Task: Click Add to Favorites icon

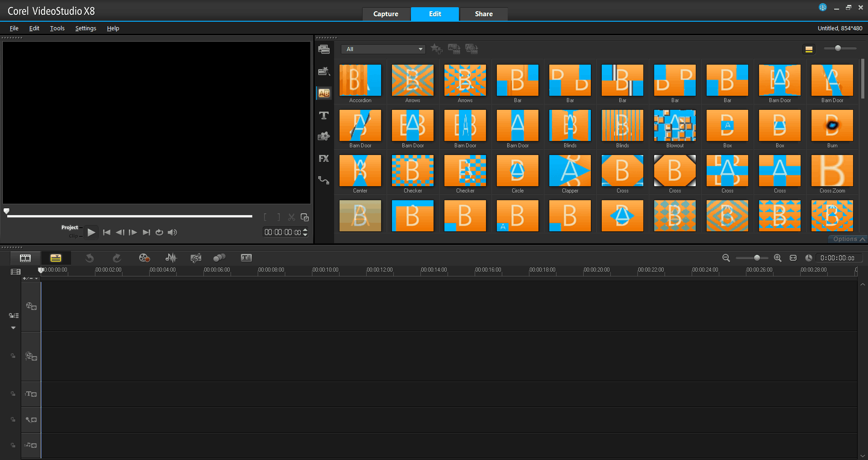Action: (x=436, y=49)
